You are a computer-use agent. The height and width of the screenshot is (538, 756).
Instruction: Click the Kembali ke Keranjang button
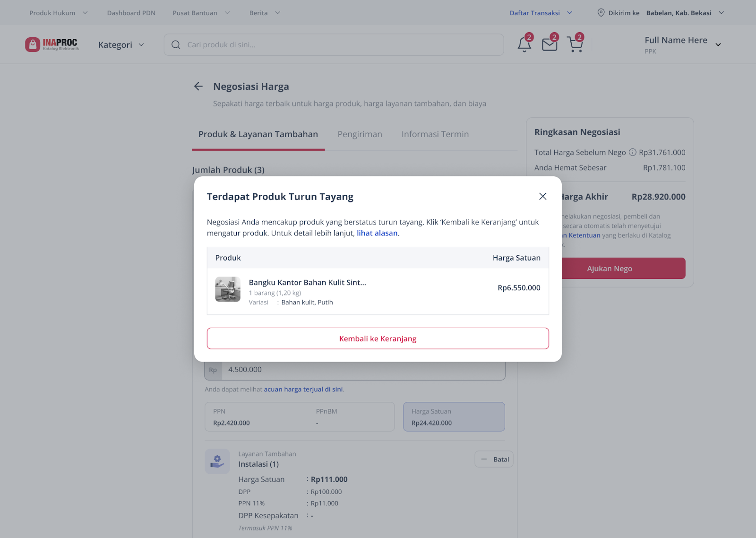pos(378,338)
